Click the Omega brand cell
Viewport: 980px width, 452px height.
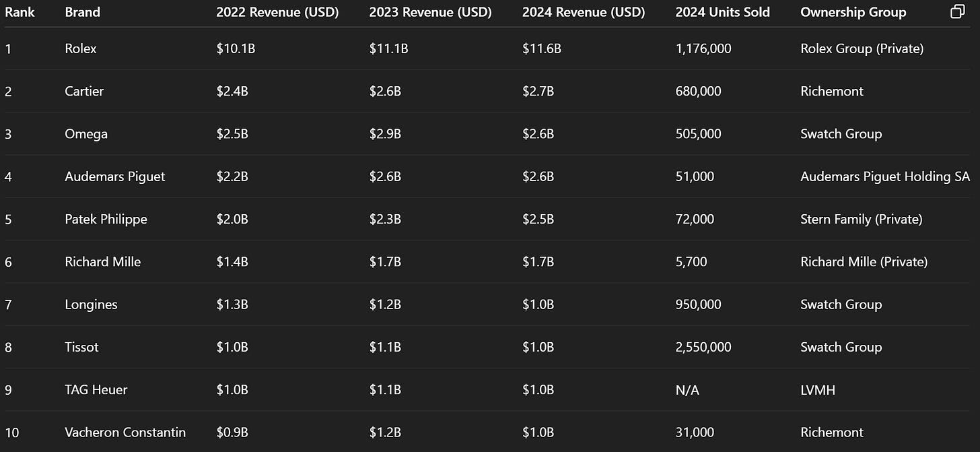86,133
